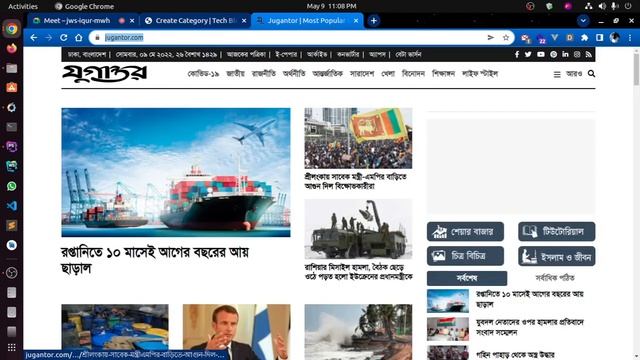This screenshot has height=360, width=640.
Task: Click the ইসলাম ও জীবন button
Action: point(556,256)
